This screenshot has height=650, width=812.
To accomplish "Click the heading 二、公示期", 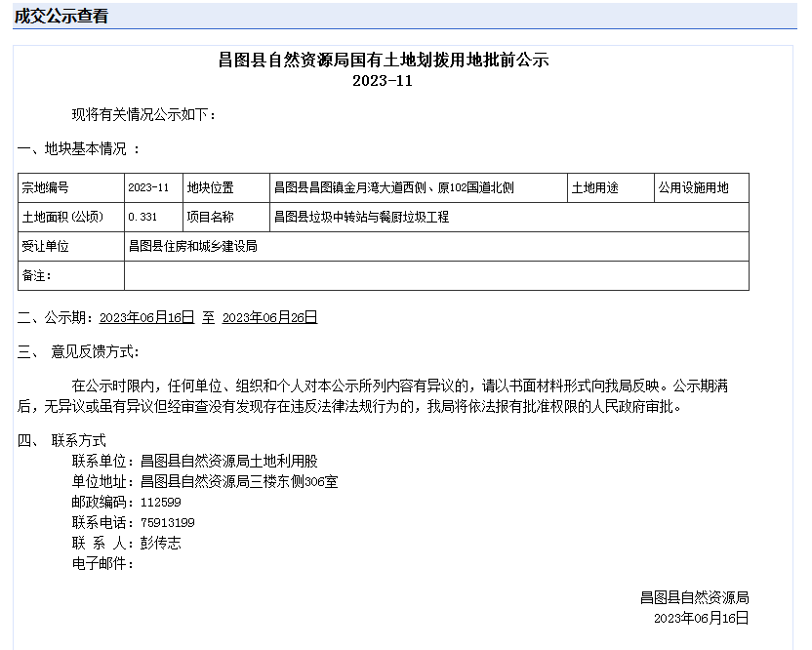I will (56, 317).
